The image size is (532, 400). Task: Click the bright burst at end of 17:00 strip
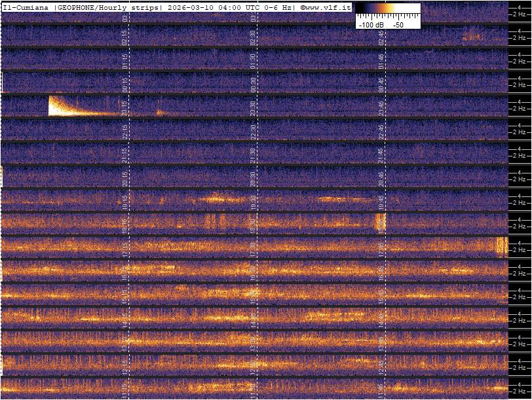[x=502, y=247]
